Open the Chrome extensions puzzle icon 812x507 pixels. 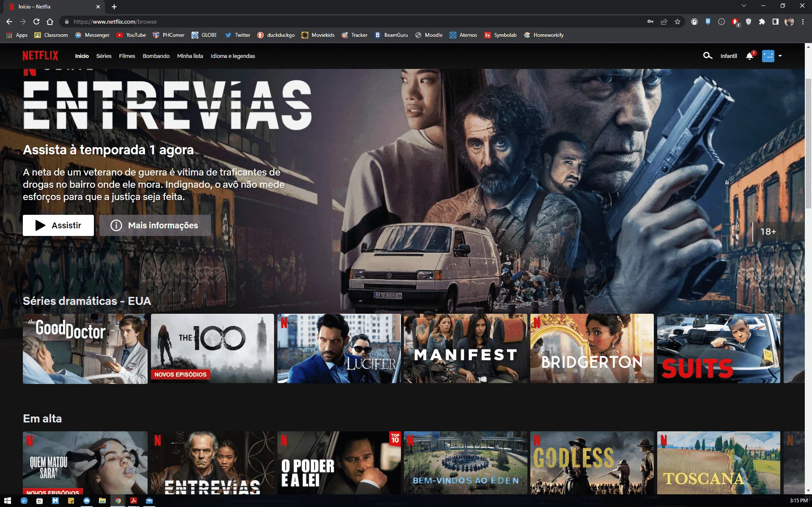762,22
